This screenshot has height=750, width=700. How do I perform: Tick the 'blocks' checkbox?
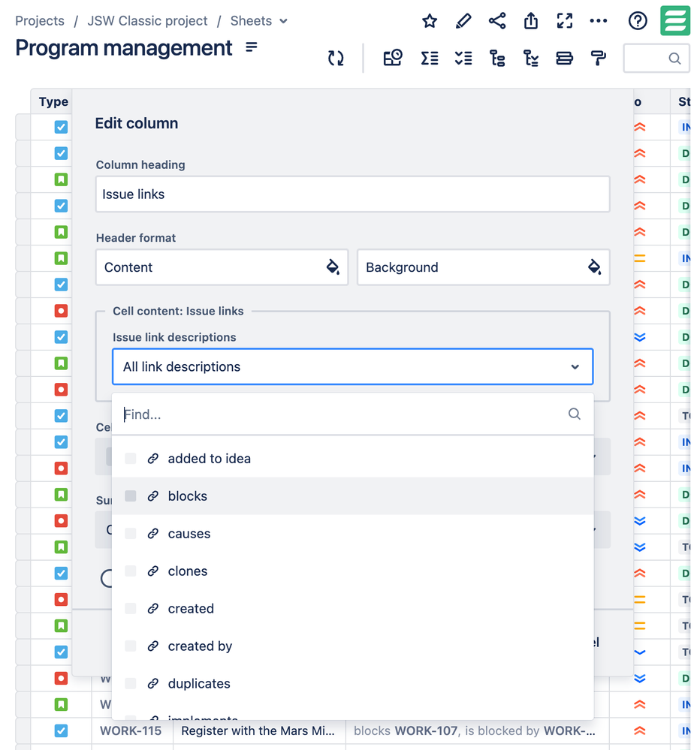pos(130,495)
